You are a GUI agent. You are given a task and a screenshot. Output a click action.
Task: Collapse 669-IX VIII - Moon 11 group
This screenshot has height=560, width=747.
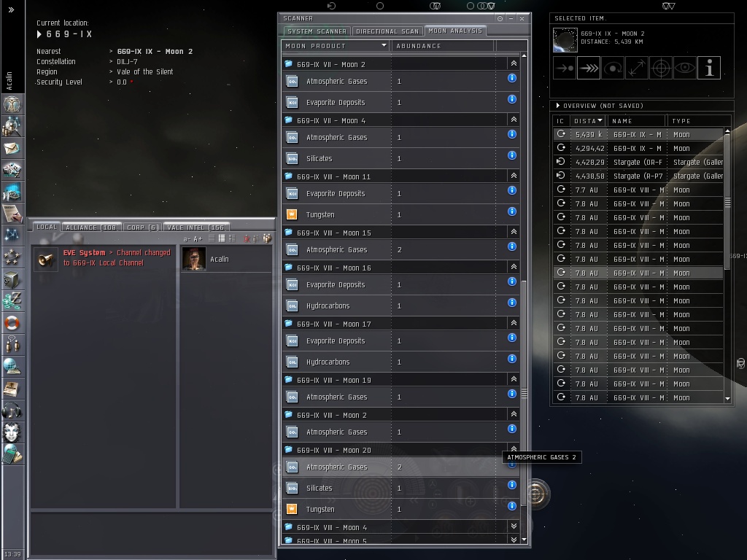[x=514, y=176]
